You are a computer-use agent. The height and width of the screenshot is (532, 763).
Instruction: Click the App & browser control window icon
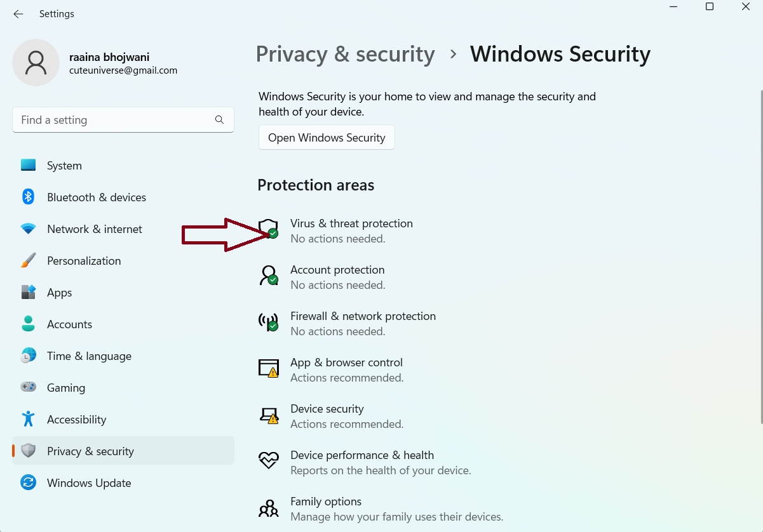(x=269, y=368)
